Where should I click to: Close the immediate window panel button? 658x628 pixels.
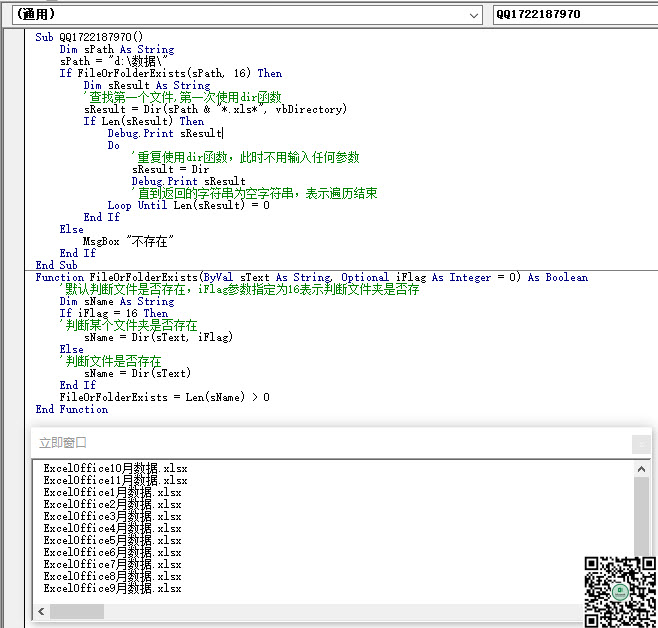click(x=641, y=444)
